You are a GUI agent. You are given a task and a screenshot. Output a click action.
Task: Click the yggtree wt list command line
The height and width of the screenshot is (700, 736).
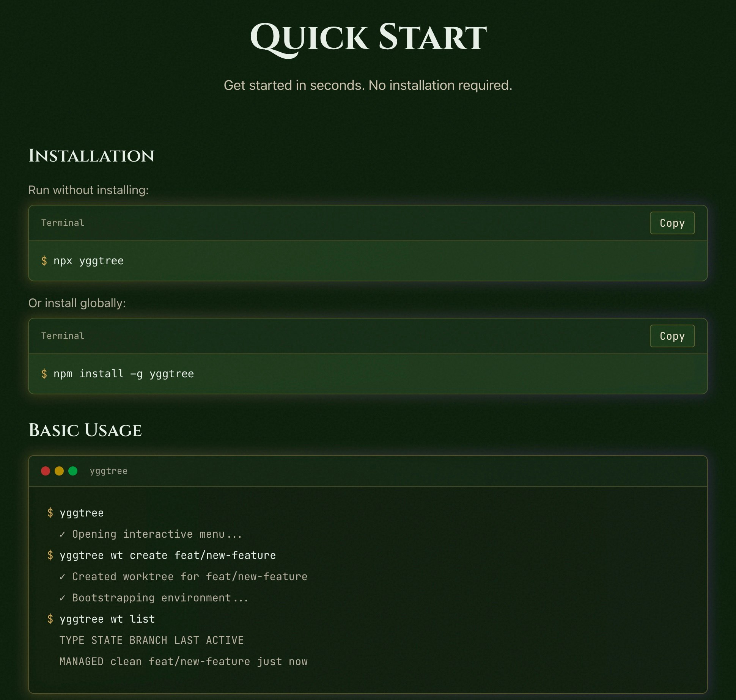coord(107,619)
